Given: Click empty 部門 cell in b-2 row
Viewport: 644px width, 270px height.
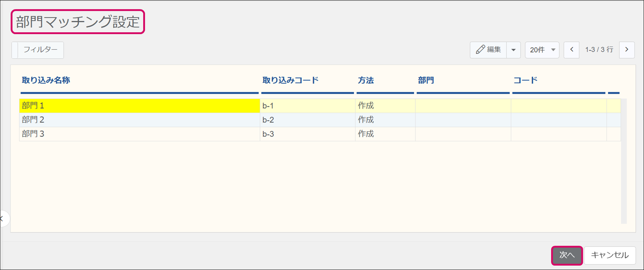Looking at the screenshot, I should [463, 120].
